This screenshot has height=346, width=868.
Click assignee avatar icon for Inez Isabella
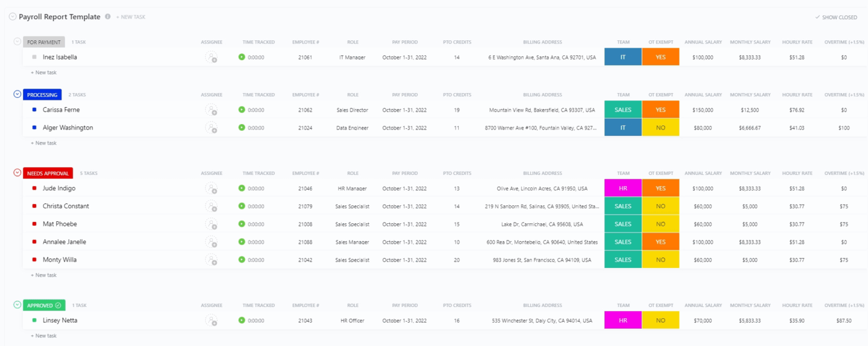click(x=211, y=58)
